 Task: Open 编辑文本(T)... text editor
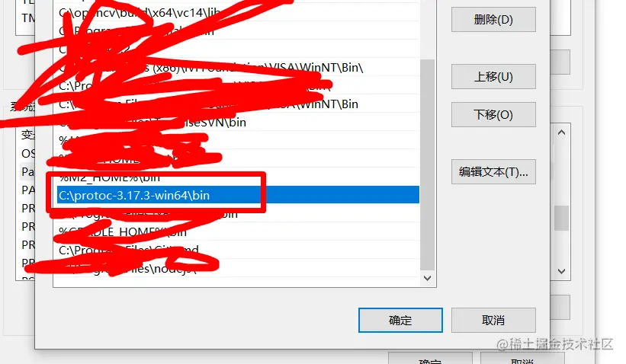493,172
